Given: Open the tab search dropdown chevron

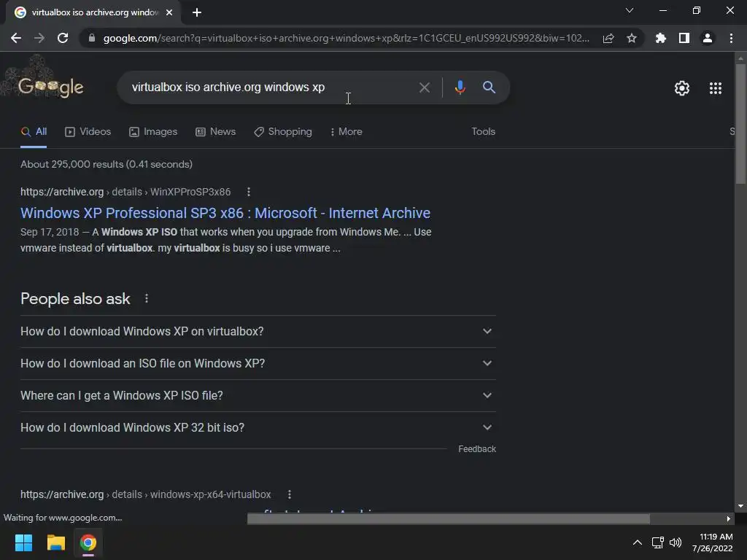Looking at the screenshot, I should 630,10.
